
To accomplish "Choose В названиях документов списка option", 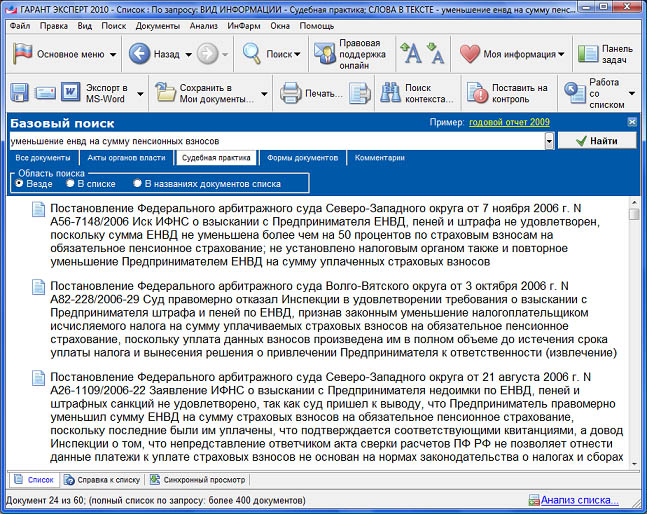I will coord(137,184).
